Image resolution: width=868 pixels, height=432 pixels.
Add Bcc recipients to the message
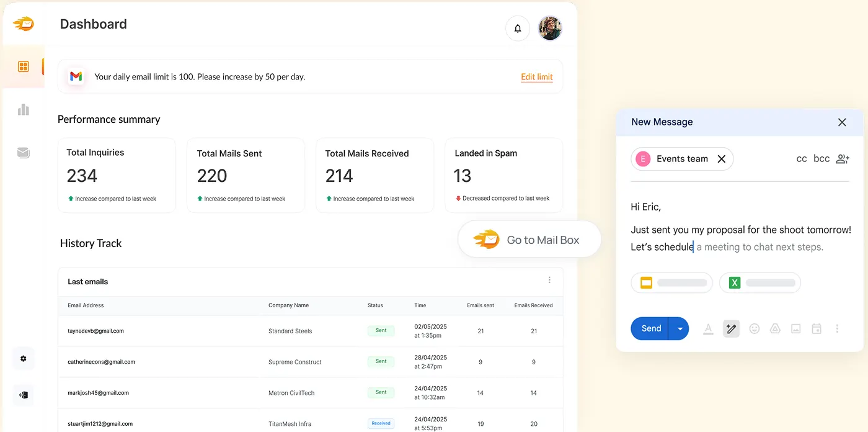click(821, 158)
